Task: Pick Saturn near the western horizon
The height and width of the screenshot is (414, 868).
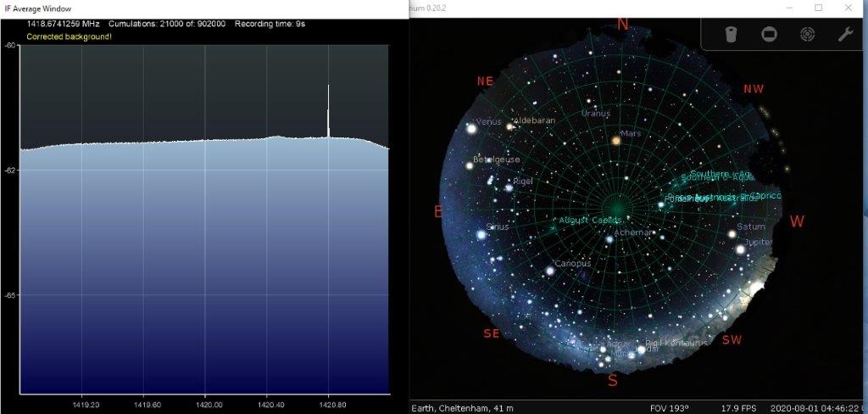Action: pyautogui.click(x=732, y=234)
